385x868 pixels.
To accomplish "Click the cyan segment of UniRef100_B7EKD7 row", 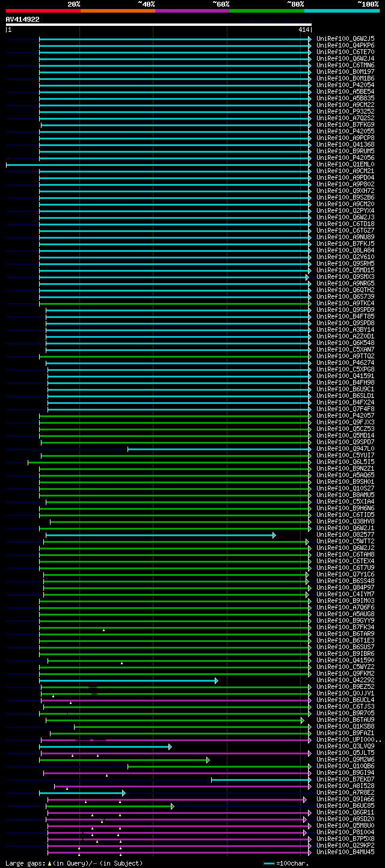I will 262,779.
